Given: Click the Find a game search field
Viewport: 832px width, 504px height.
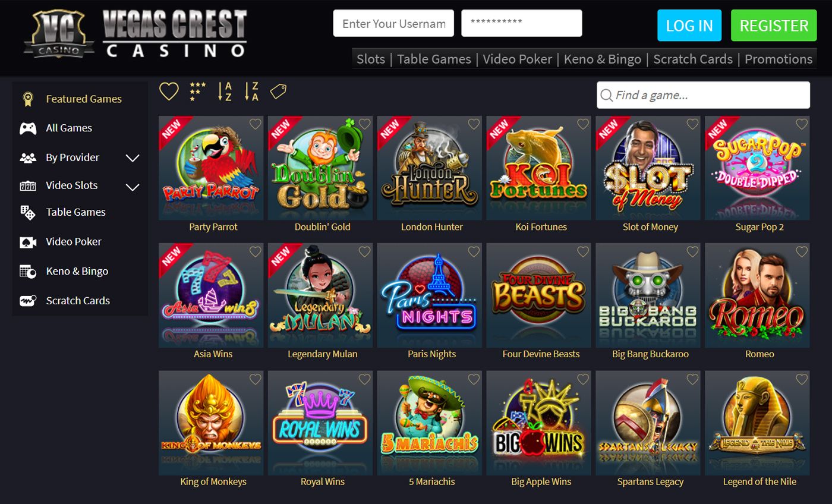Looking at the screenshot, I should tap(703, 95).
